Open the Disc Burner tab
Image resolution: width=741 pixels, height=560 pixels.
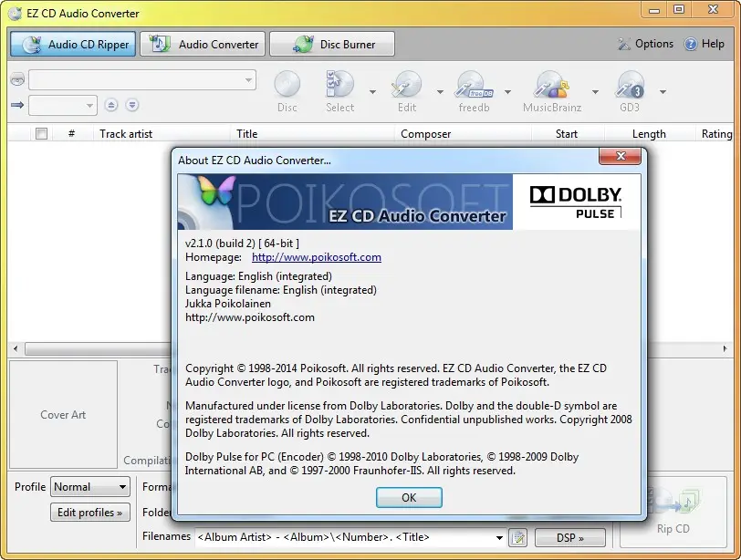coord(332,44)
